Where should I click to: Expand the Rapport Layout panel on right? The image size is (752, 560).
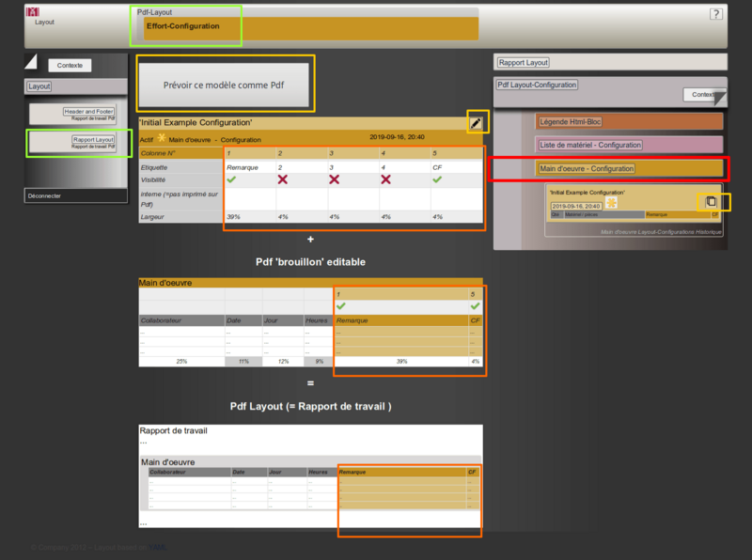524,62
